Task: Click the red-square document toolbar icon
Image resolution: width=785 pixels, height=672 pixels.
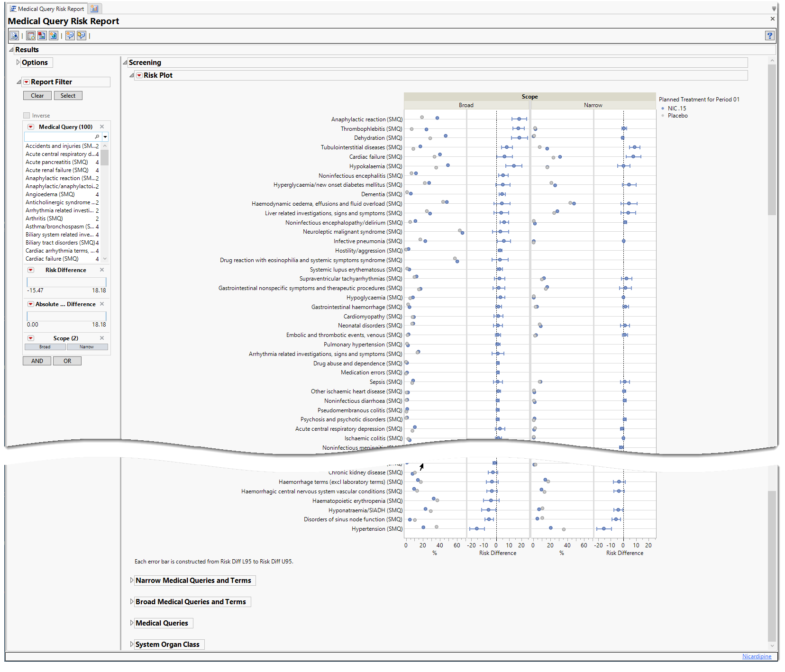Action: click(x=42, y=36)
